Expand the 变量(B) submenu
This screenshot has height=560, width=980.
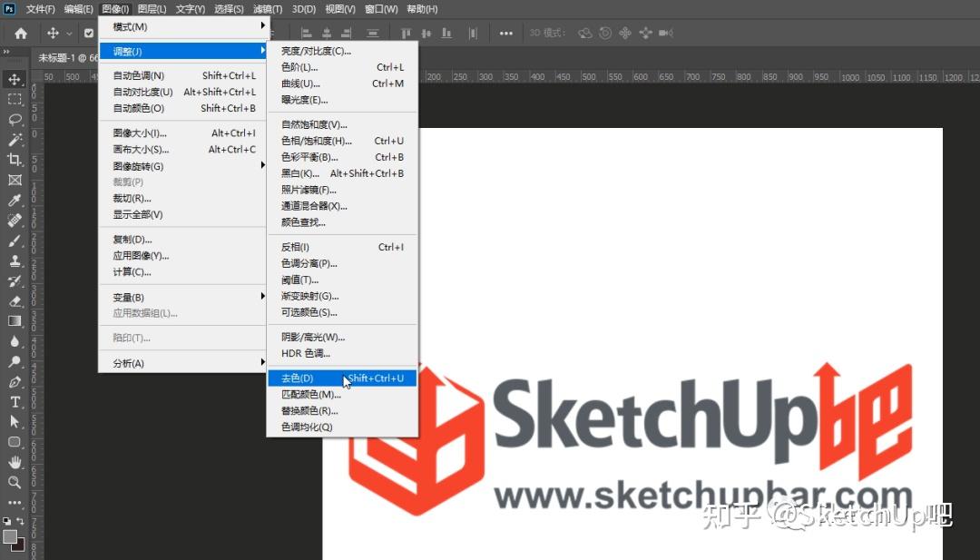tap(262, 296)
